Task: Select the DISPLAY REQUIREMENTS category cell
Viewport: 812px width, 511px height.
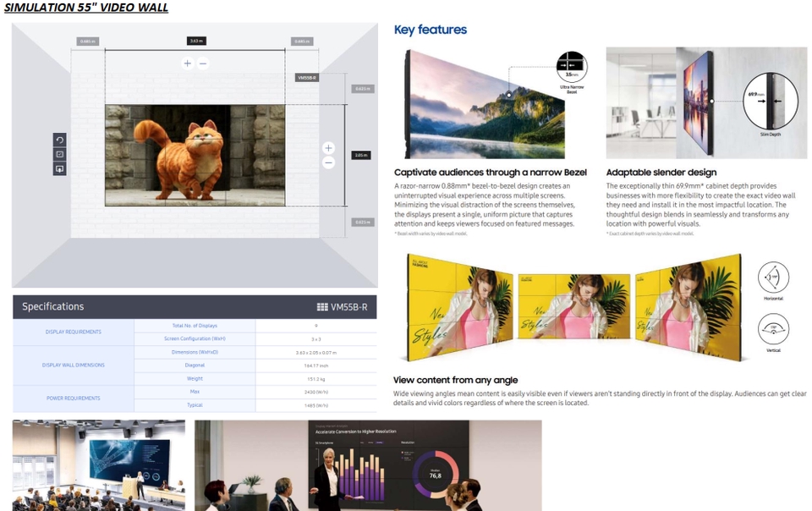Action: pos(74,332)
